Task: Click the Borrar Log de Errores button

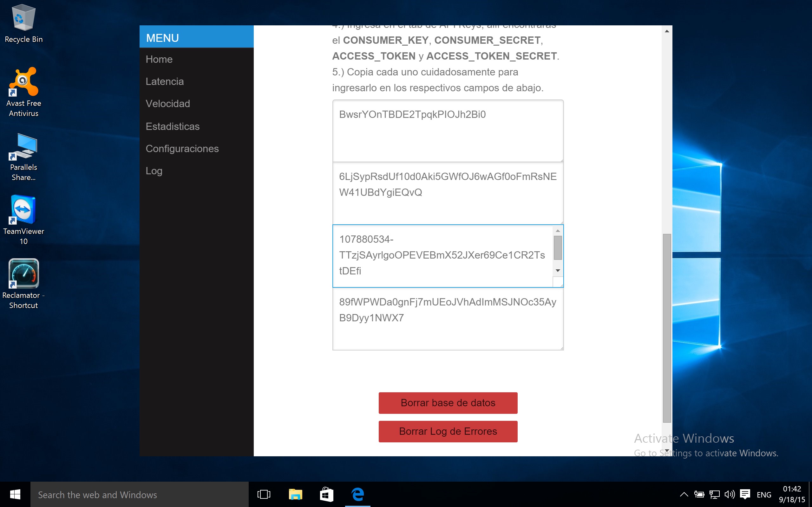Action: (448, 431)
